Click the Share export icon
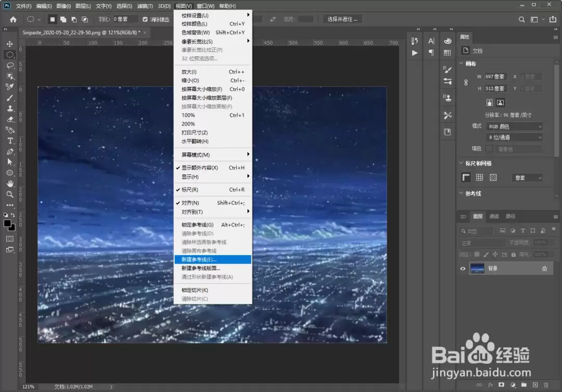The height and width of the screenshot is (392, 562). (x=553, y=19)
